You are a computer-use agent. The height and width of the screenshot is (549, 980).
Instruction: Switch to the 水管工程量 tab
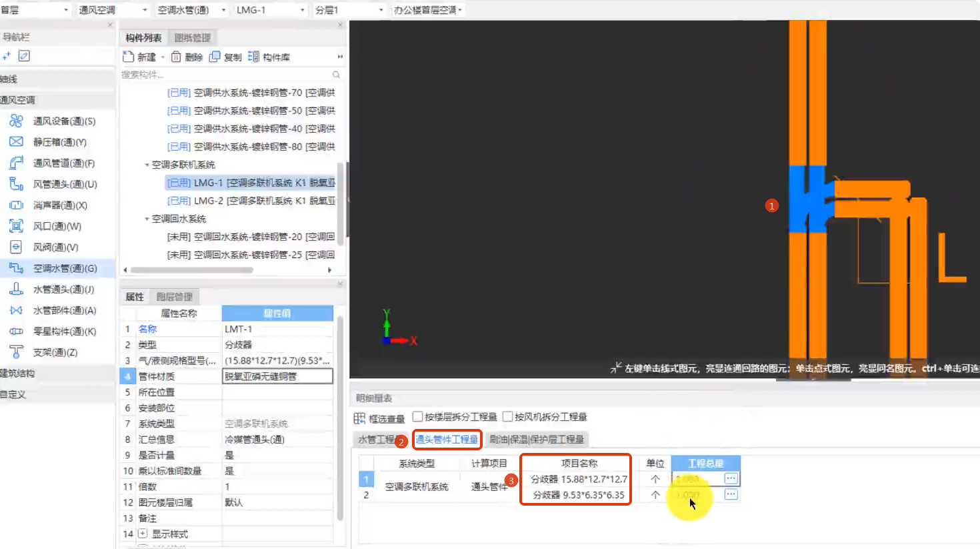pos(377,439)
